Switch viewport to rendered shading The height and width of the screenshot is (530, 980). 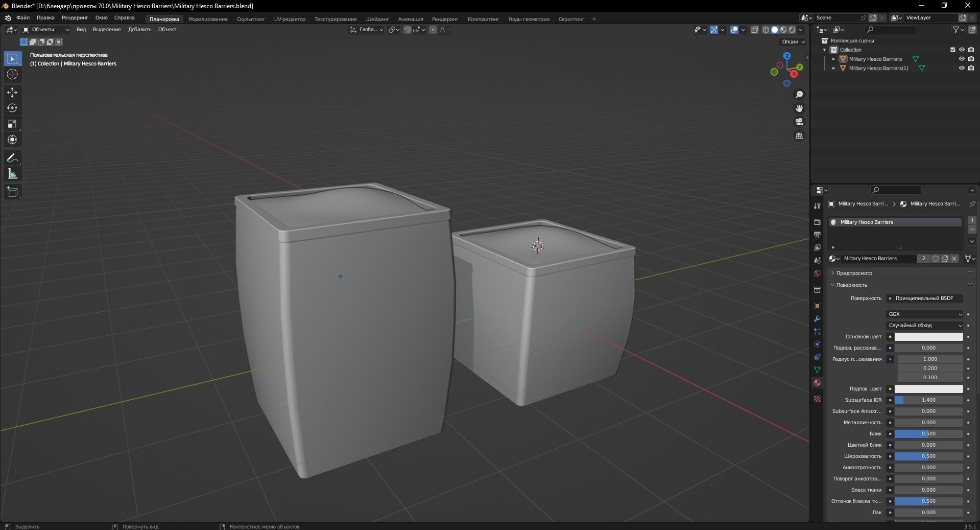point(792,30)
